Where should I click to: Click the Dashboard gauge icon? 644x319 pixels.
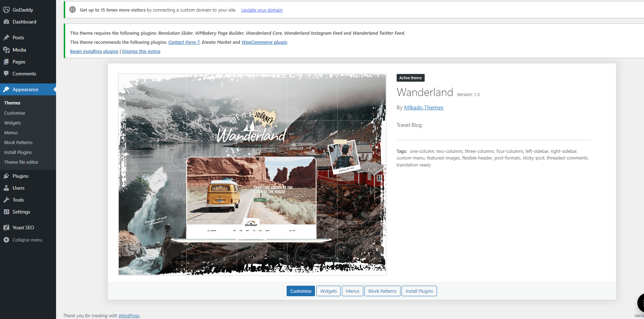click(x=6, y=22)
